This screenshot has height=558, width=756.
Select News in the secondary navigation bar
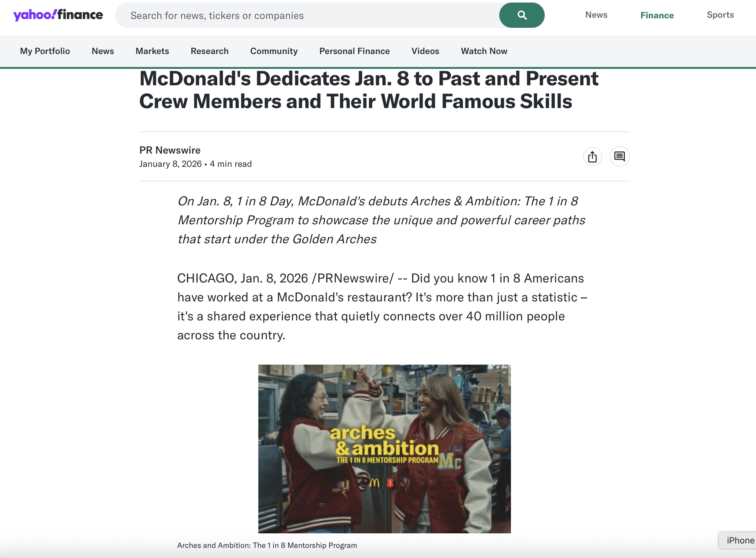tap(103, 51)
